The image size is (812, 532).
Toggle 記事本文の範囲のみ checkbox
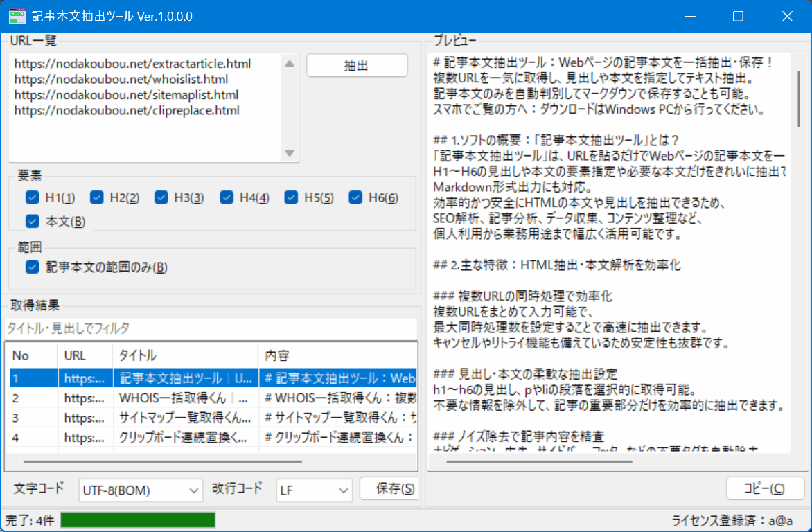tap(32, 267)
